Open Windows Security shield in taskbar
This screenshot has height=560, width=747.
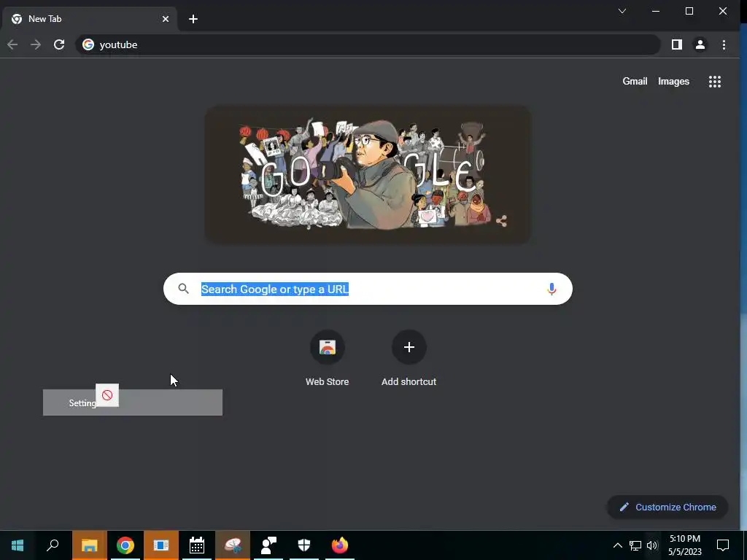pyautogui.click(x=304, y=545)
